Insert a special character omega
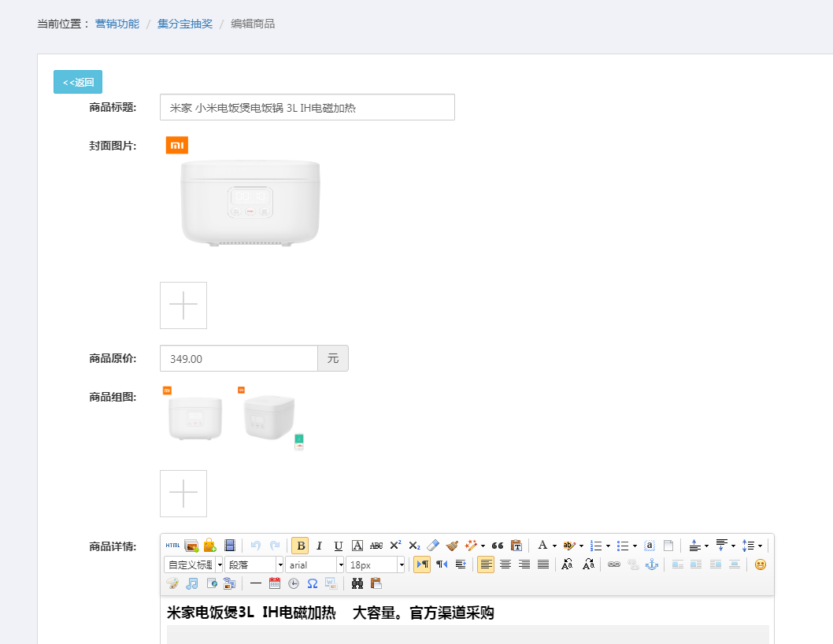Viewport: 833px width, 644px height. pos(313,583)
